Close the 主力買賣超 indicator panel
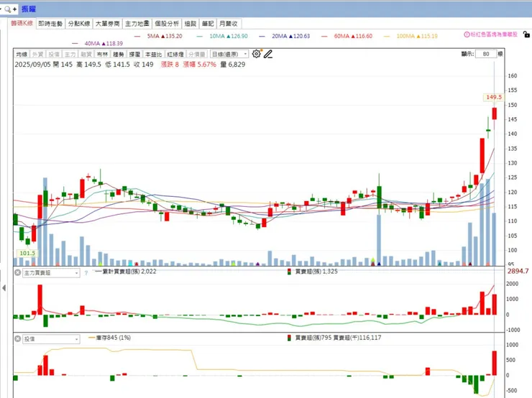 (18, 272)
